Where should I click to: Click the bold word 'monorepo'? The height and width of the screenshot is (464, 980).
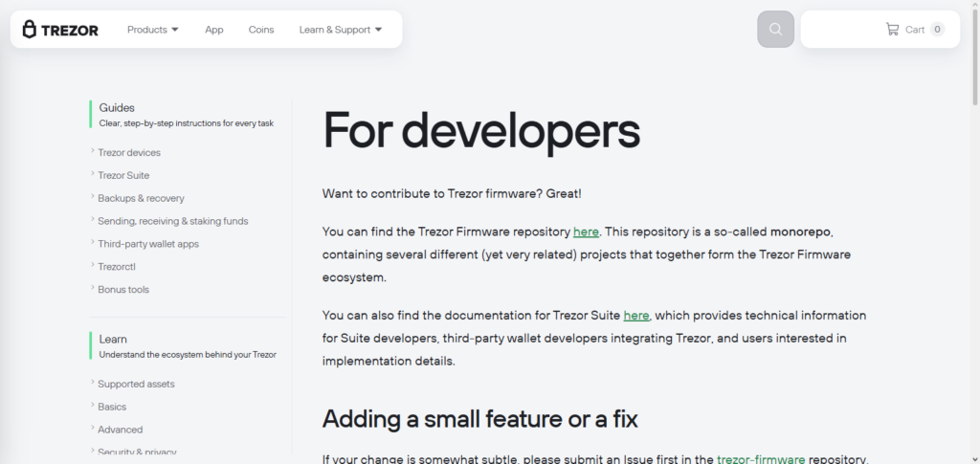tap(800, 232)
